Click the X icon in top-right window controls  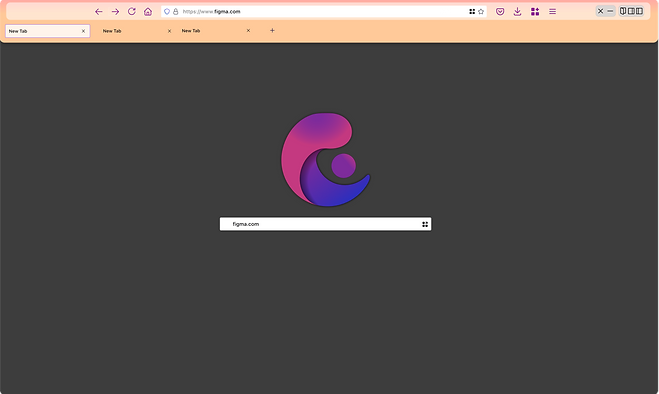pos(601,11)
